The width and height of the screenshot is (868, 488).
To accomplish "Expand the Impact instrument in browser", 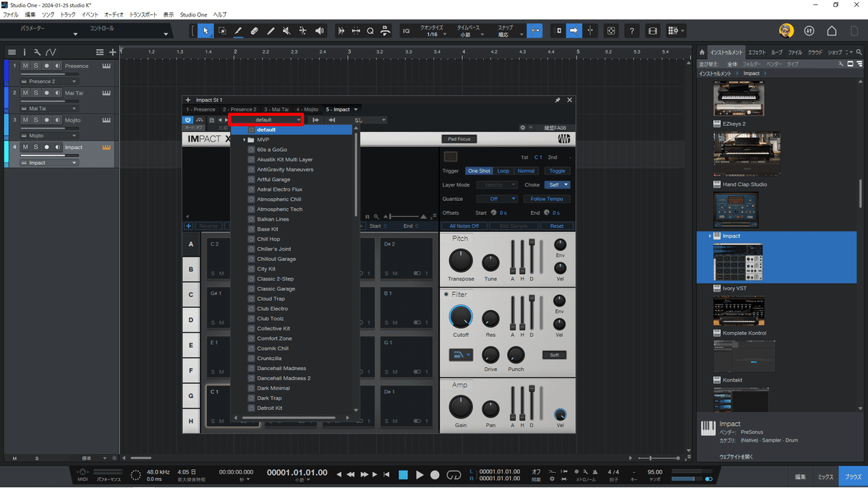I will pos(710,236).
